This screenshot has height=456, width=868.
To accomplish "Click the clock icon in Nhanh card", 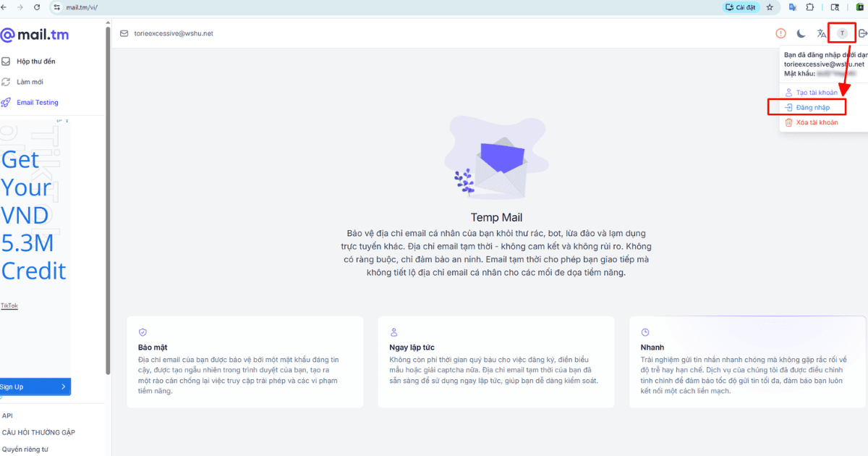I will (645, 332).
